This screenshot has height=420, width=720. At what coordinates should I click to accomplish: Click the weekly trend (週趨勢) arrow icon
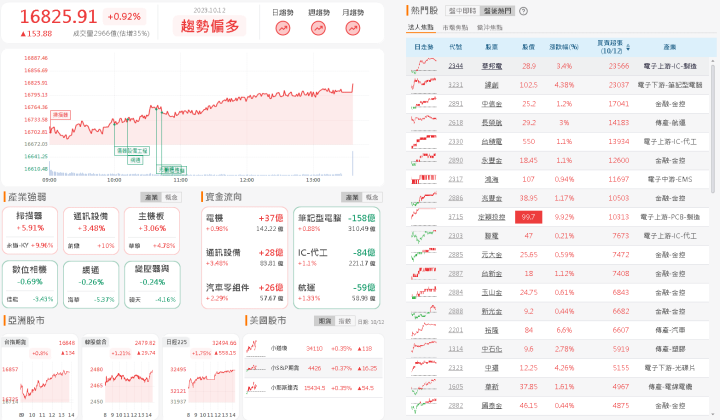pos(318,28)
